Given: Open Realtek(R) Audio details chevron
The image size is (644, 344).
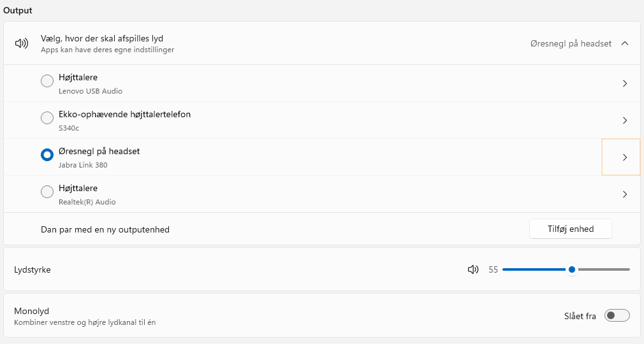Looking at the screenshot, I should (625, 194).
